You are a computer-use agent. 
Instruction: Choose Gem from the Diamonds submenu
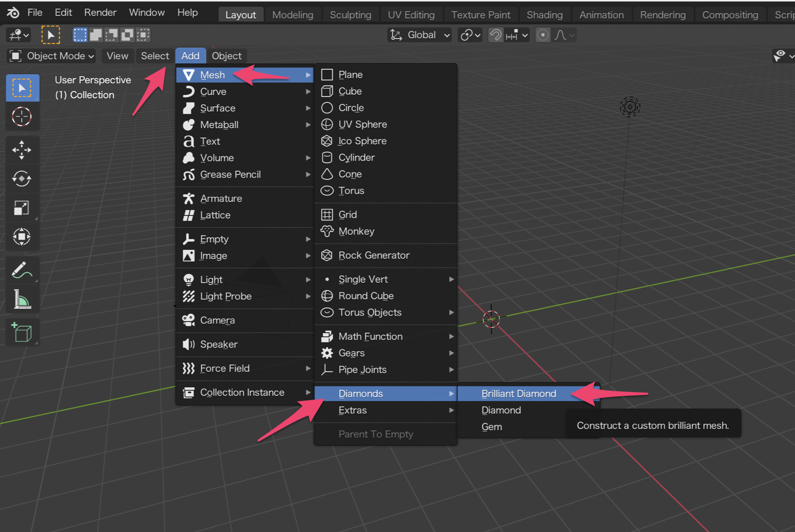(512, 427)
